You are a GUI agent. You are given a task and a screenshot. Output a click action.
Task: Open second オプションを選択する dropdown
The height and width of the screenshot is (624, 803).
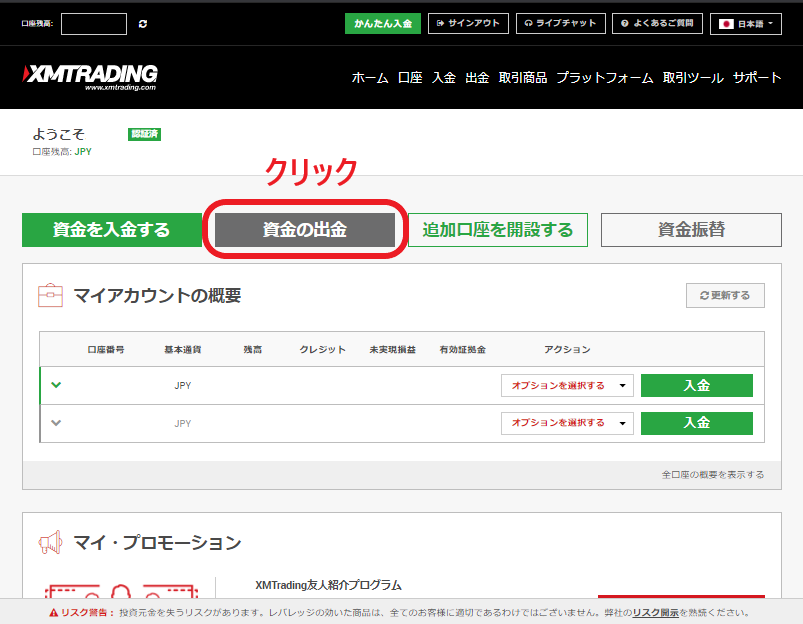(567, 423)
